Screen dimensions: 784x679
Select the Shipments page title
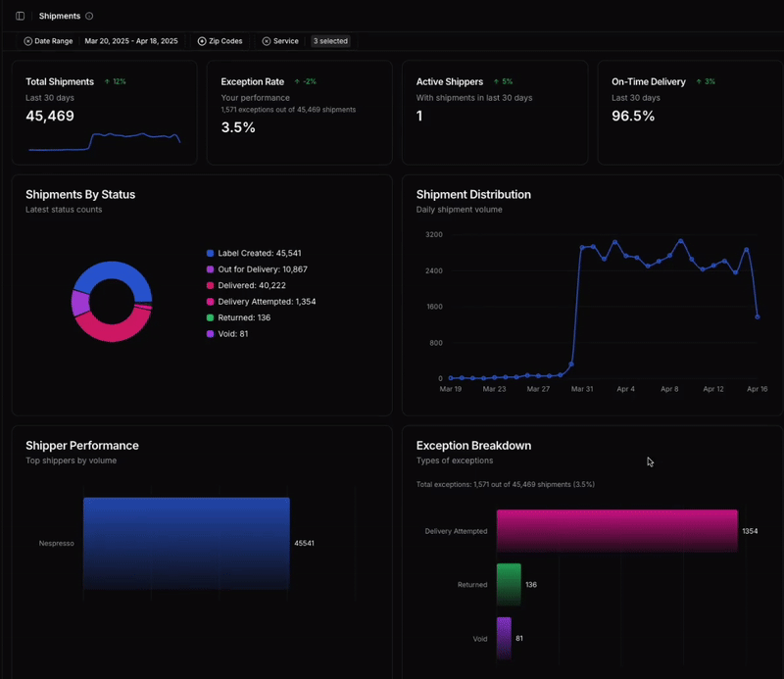(60, 16)
